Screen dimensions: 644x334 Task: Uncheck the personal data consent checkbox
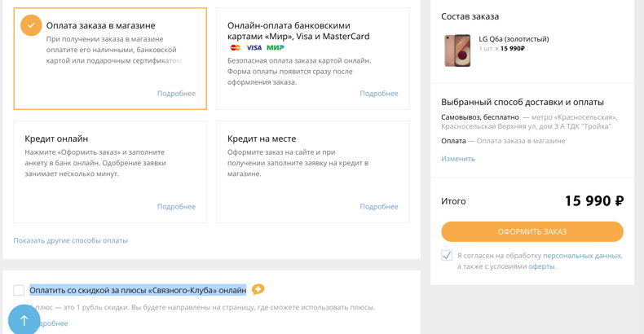447,255
